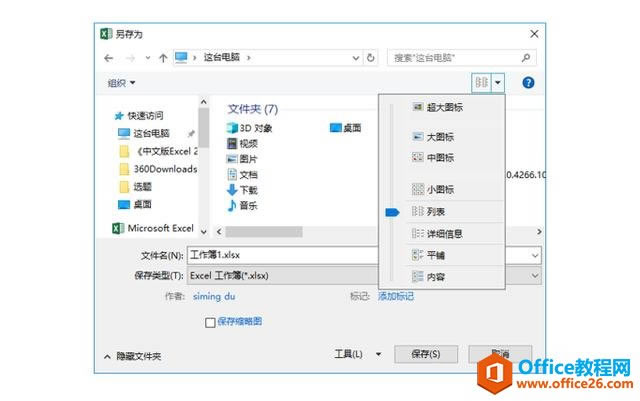Close the 另存为 dialog
Screen dimensions: 640x401
pyautogui.click(x=534, y=34)
